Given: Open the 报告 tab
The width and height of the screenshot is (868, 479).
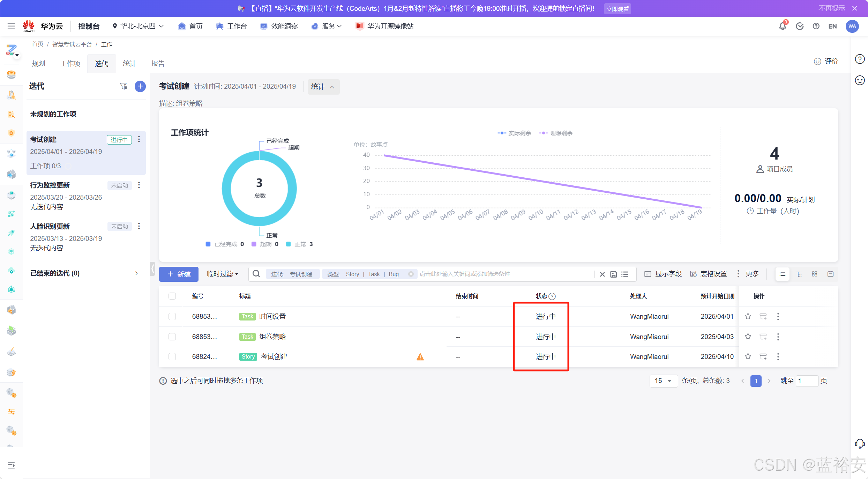Looking at the screenshot, I should (158, 64).
